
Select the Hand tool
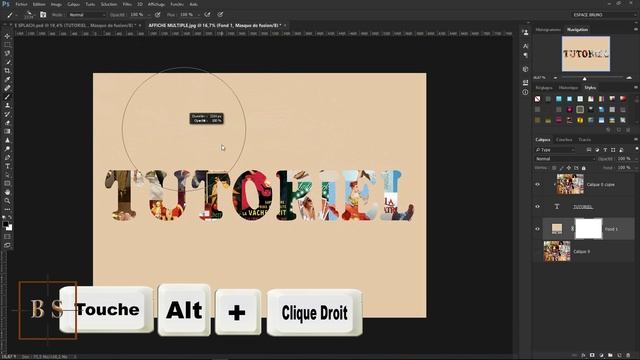pyautogui.click(x=7, y=192)
